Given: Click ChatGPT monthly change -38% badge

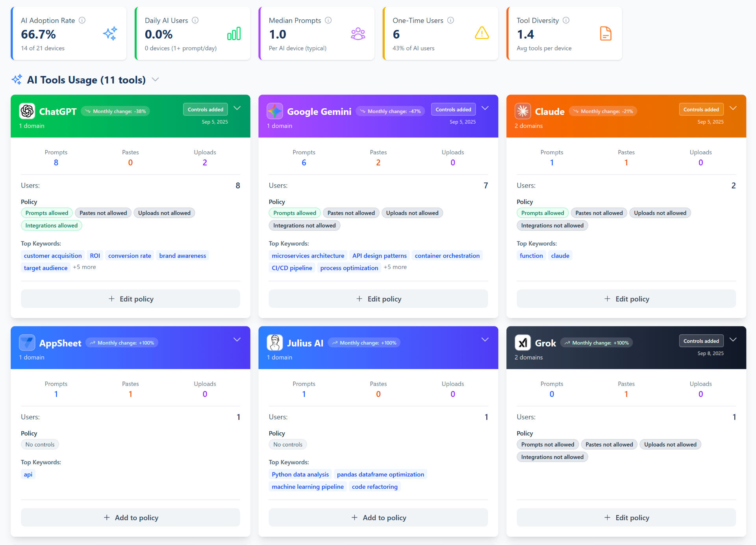Looking at the screenshot, I should pos(115,111).
